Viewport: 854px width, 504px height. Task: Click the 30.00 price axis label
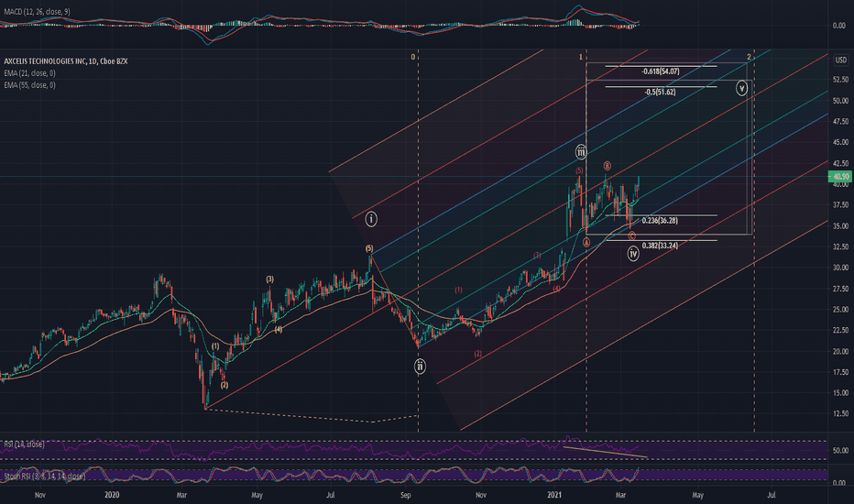coord(840,268)
